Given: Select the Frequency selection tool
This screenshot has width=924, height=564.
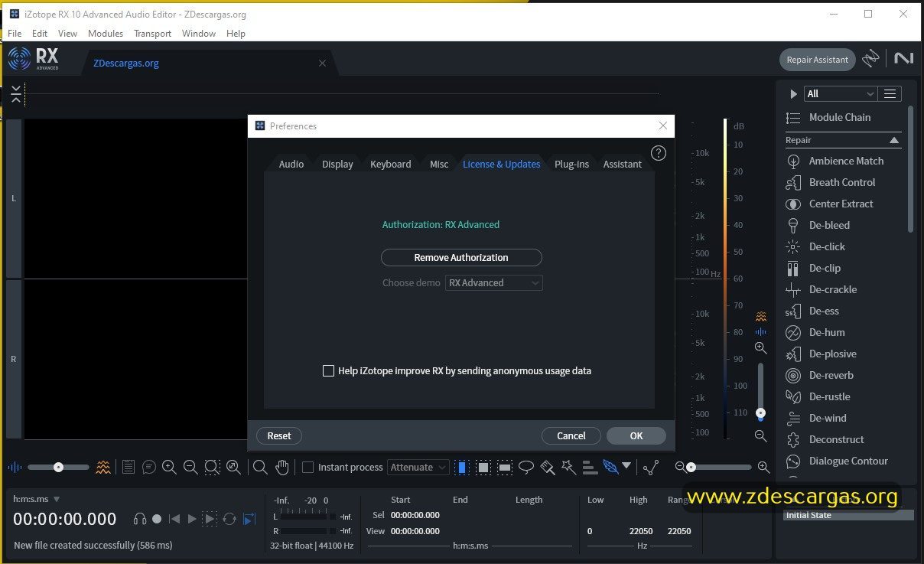Looking at the screenshot, I should click(x=505, y=467).
